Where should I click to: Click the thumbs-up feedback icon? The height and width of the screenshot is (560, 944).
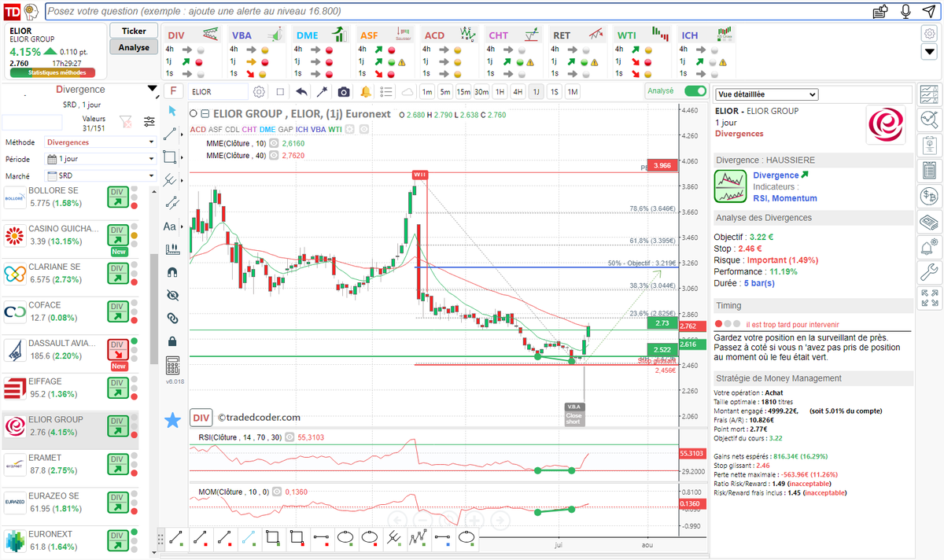point(881,12)
